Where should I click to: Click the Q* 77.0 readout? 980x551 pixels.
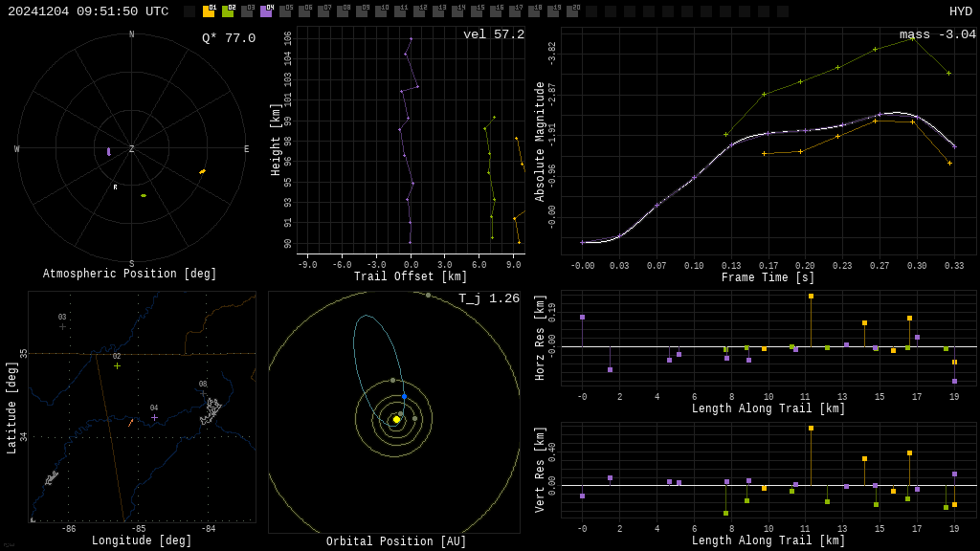tap(229, 38)
